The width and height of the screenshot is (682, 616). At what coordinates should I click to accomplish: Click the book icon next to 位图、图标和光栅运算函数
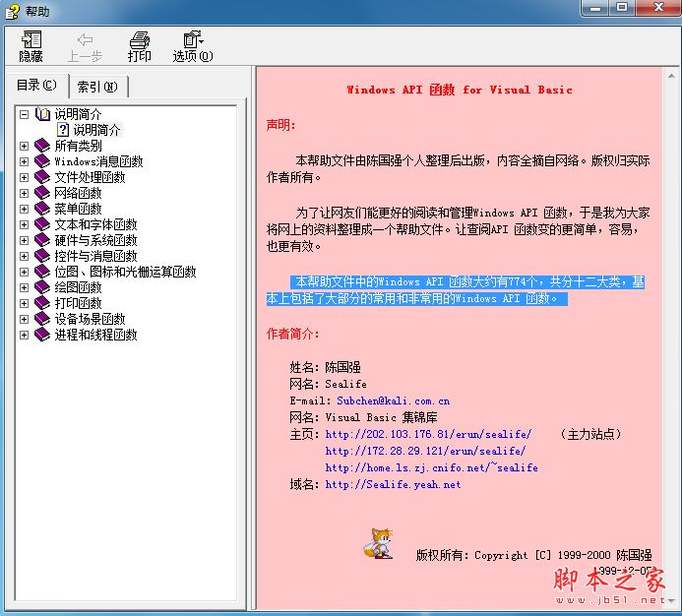[x=42, y=272]
